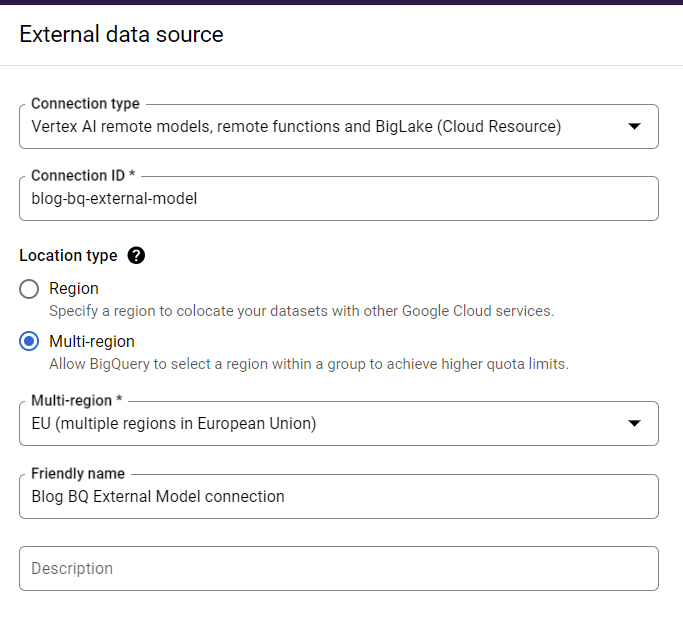The image size is (683, 625).
Task: Click the External data source heading
Action: [x=122, y=34]
